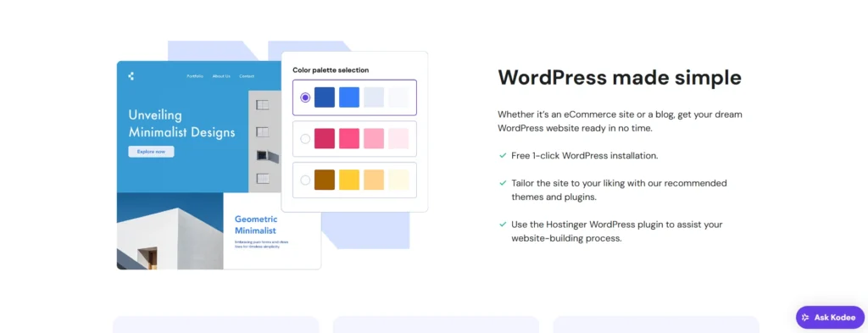Image resolution: width=868 pixels, height=333 pixels.
Task: Click the WordPress made simple heading
Action: tap(620, 77)
